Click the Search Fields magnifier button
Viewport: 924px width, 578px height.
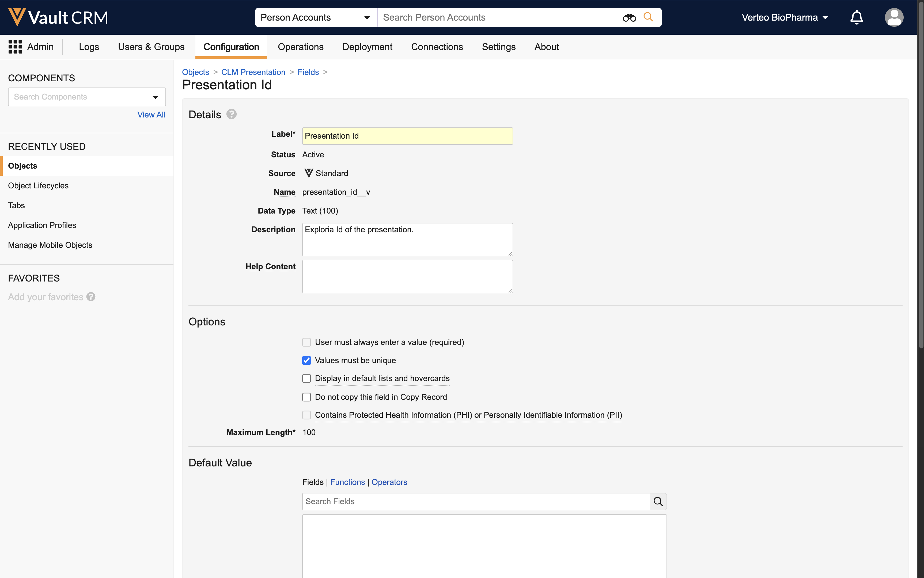pyautogui.click(x=658, y=501)
